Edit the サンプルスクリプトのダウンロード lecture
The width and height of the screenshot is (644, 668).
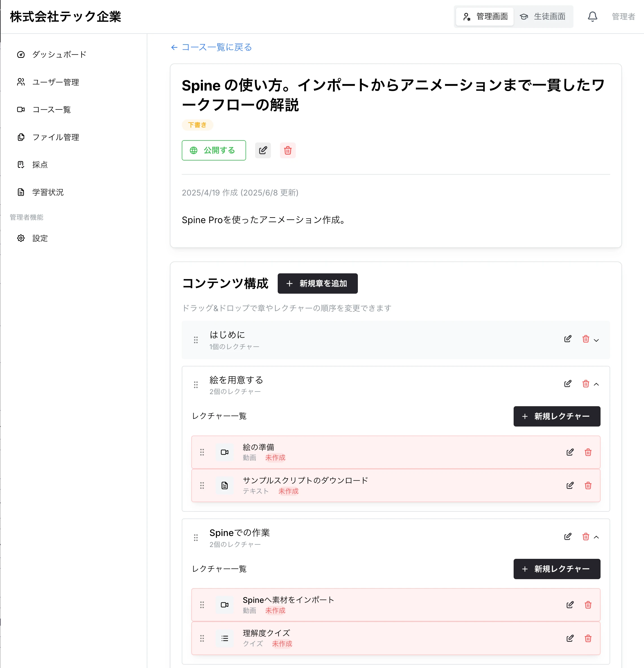click(x=570, y=485)
